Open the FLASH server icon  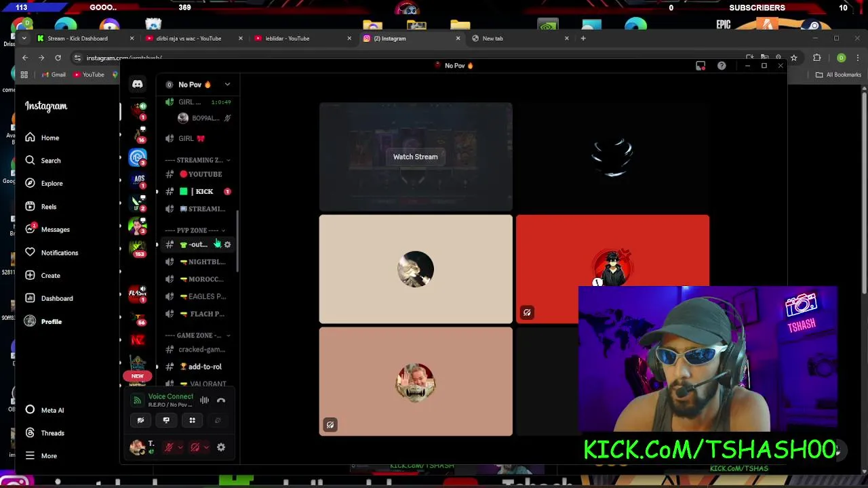tap(138, 293)
